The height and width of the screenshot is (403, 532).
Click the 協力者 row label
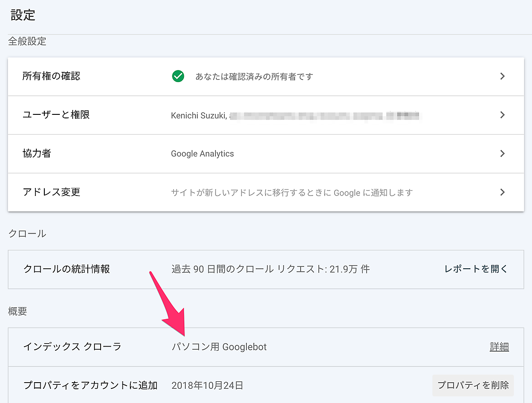[x=37, y=153]
